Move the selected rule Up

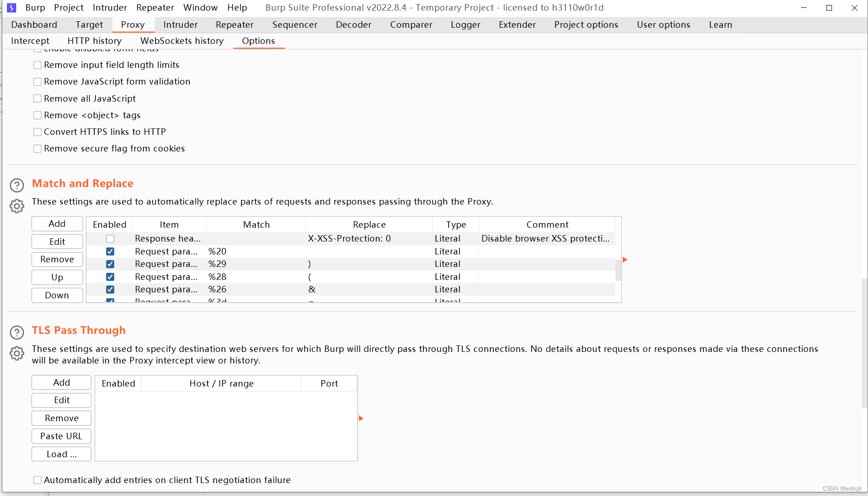57,278
